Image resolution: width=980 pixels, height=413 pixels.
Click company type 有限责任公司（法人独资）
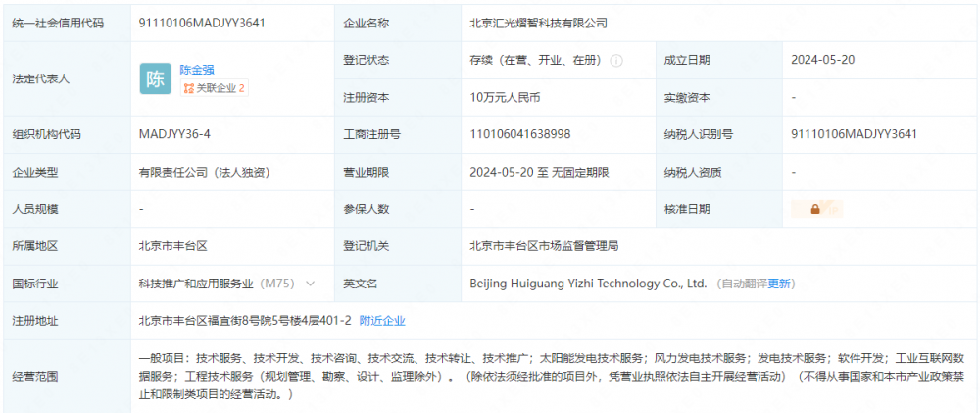point(204,172)
